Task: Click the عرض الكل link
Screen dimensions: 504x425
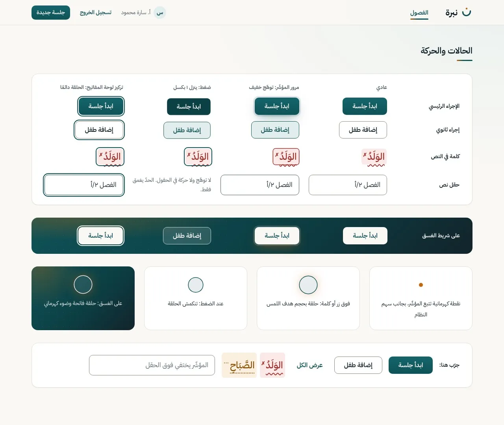Action: 310,365
